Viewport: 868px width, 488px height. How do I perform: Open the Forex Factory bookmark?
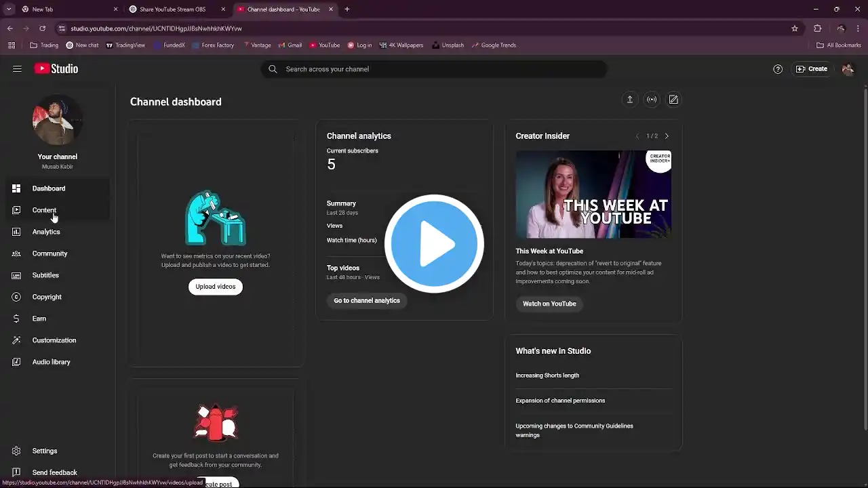click(x=213, y=45)
